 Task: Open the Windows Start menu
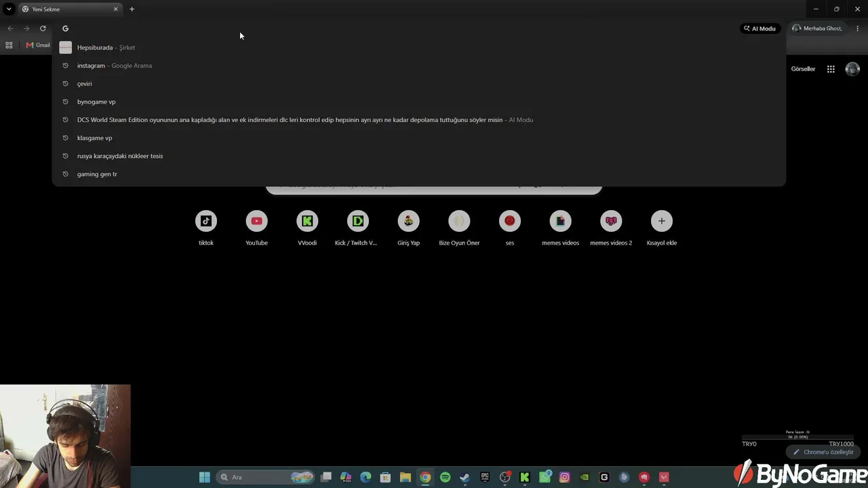click(x=205, y=477)
